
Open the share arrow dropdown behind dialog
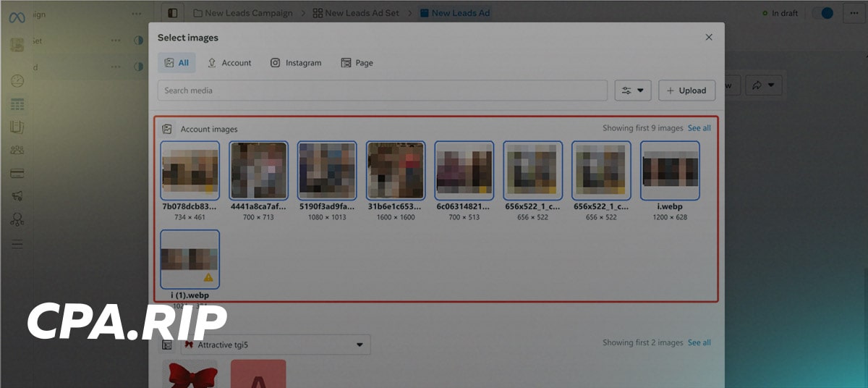(x=764, y=85)
